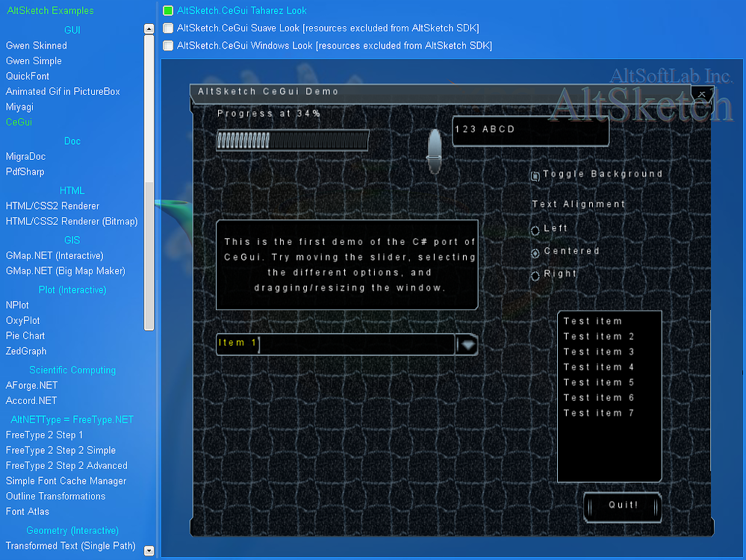Open the MigraDoc example
This screenshot has height=560, width=746.
pos(25,156)
